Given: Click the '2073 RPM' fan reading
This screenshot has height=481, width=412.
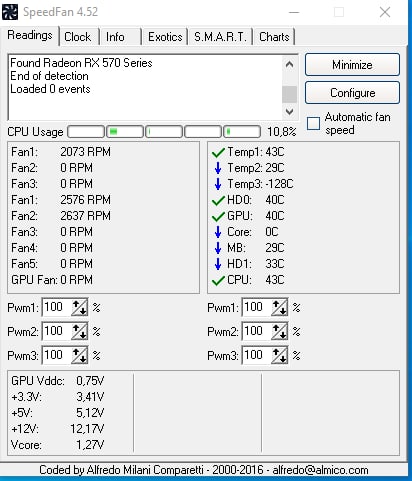Looking at the screenshot, I should [x=85, y=152].
